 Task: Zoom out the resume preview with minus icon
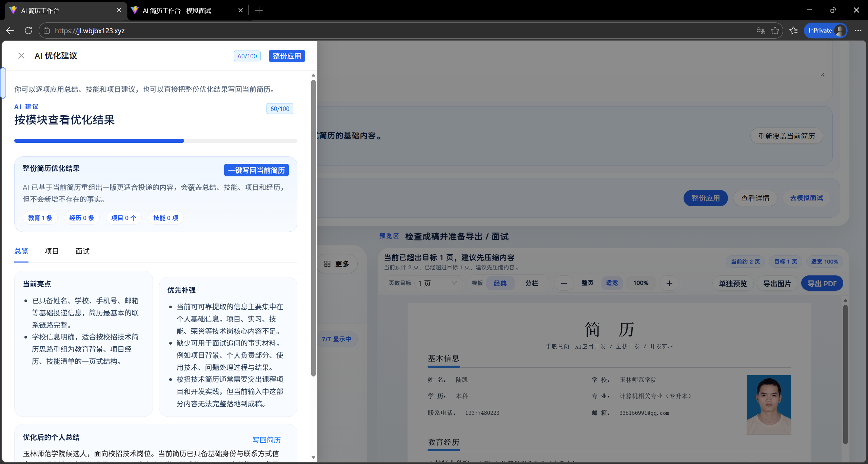point(564,283)
